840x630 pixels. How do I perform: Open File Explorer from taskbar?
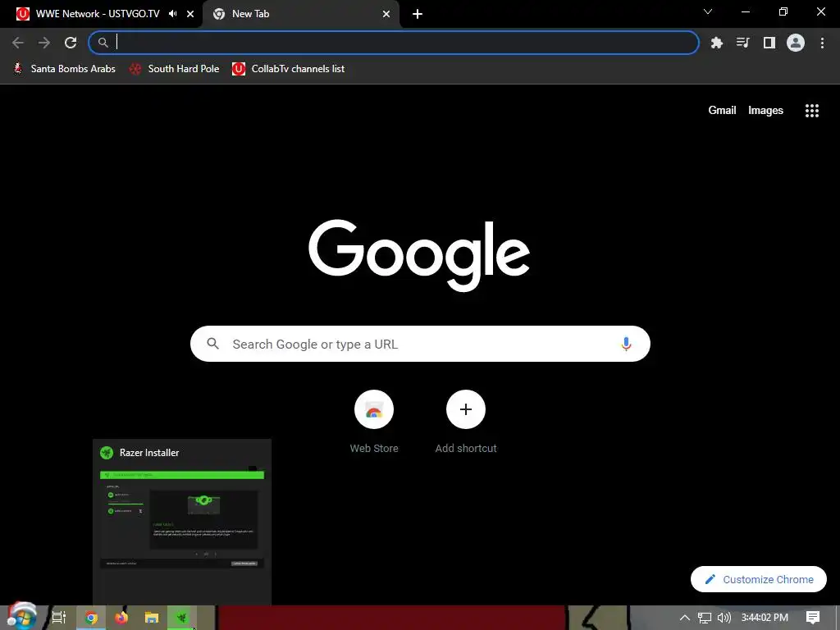tap(152, 618)
